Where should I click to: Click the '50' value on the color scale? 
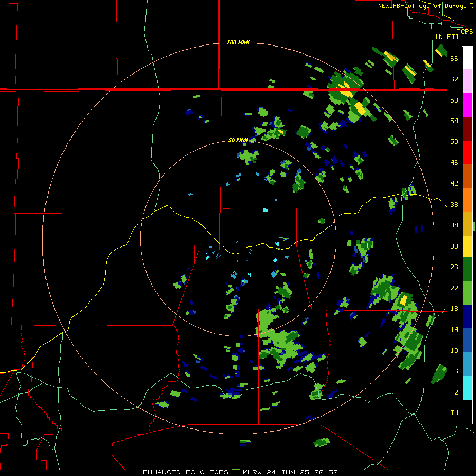point(454,141)
